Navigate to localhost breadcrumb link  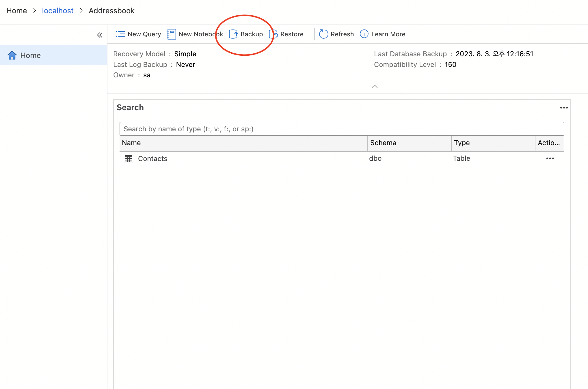tap(58, 11)
